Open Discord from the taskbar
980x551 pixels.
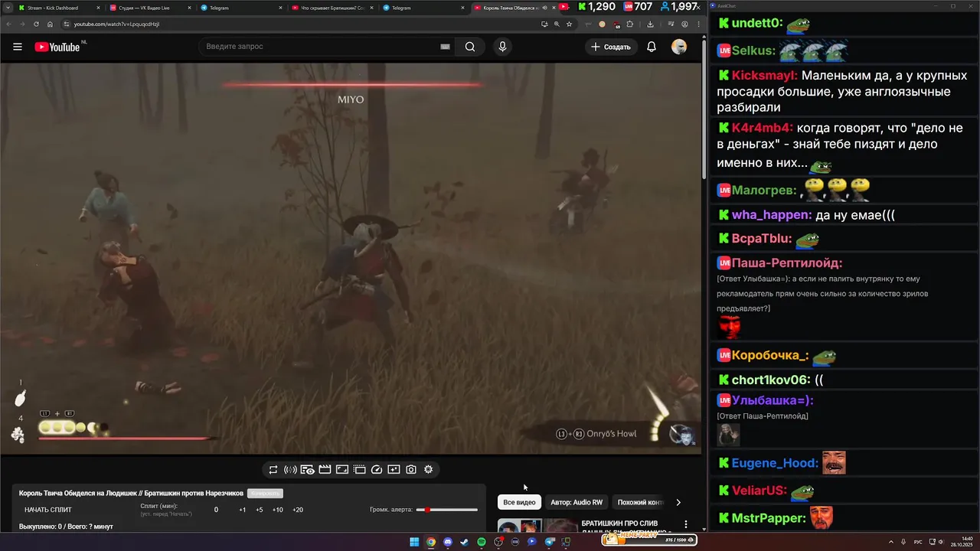click(x=448, y=542)
